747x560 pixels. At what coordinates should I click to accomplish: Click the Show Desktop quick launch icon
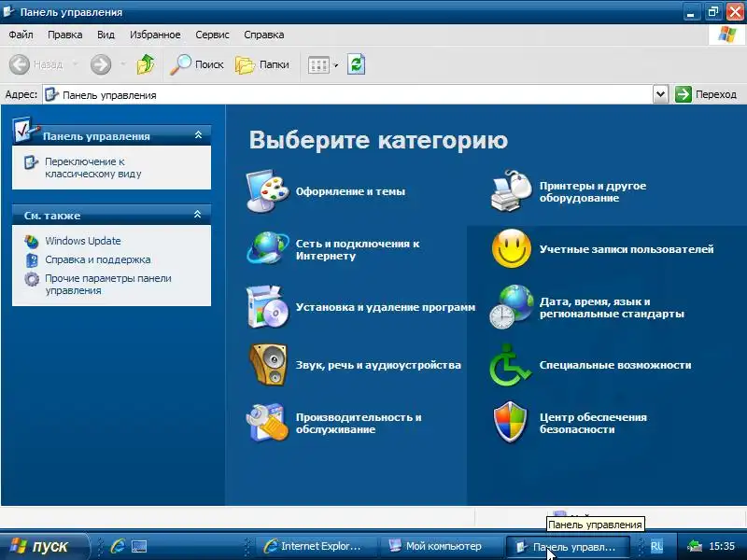[139, 546]
